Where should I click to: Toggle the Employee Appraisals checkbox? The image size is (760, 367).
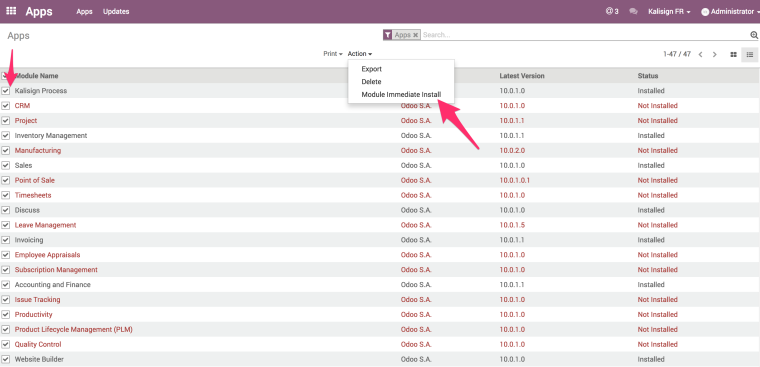point(6,255)
